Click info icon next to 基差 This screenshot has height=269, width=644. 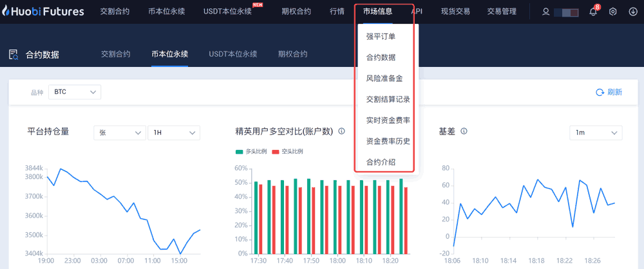[464, 131]
